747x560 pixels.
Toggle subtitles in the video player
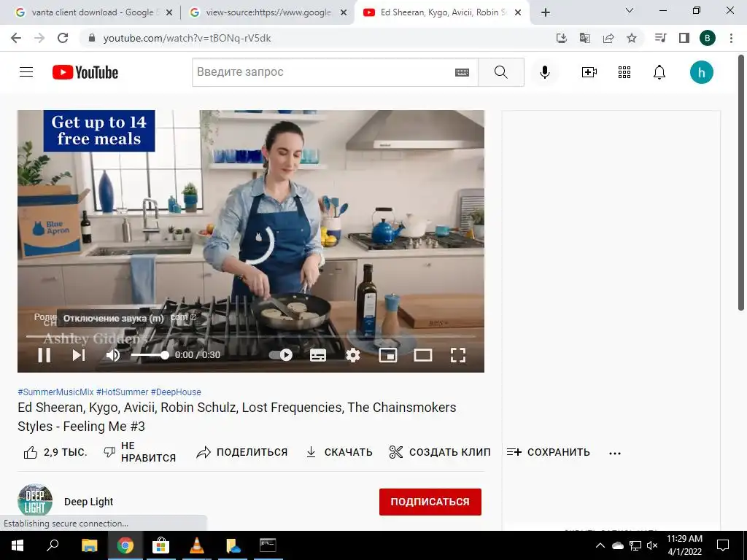(318, 355)
